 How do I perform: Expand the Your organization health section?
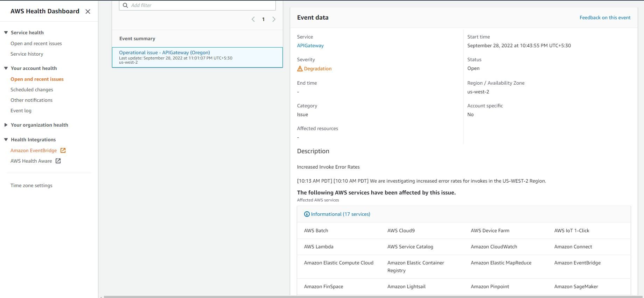coord(6,125)
